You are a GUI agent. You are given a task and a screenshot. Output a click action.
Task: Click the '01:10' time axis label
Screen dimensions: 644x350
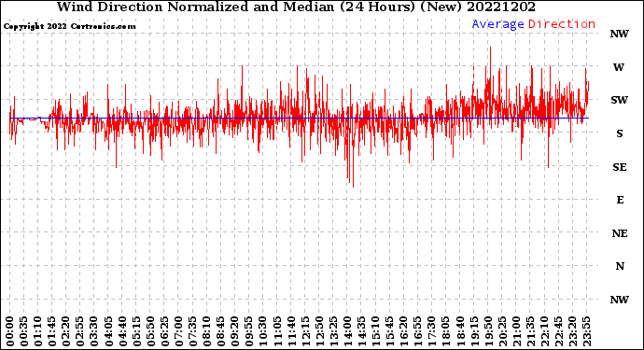coord(37,331)
